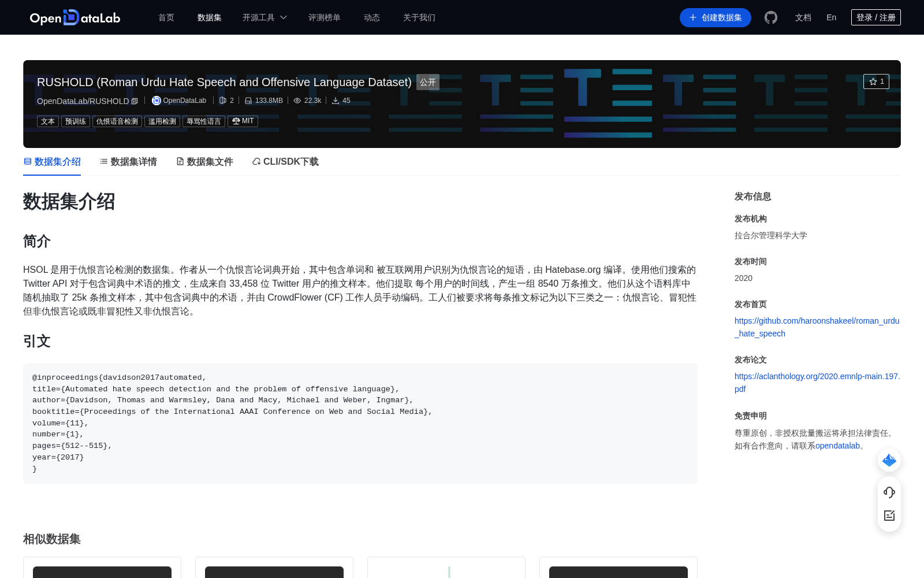
Task: Click the MIT license tag
Action: point(243,121)
